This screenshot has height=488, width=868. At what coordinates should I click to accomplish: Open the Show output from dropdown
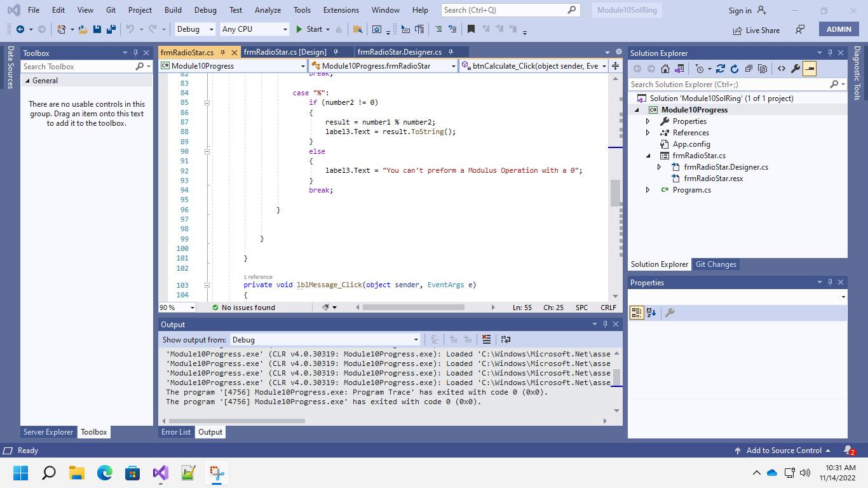[325, 340]
